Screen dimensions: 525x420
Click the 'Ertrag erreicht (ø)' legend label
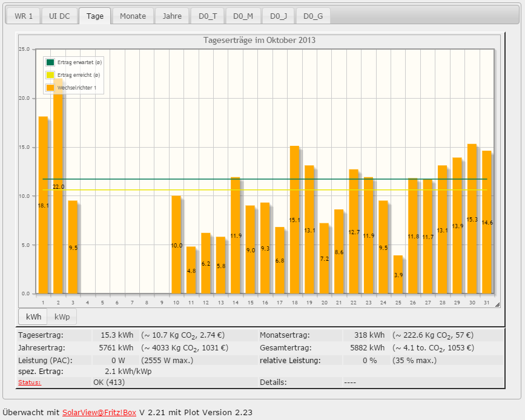(79, 75)
